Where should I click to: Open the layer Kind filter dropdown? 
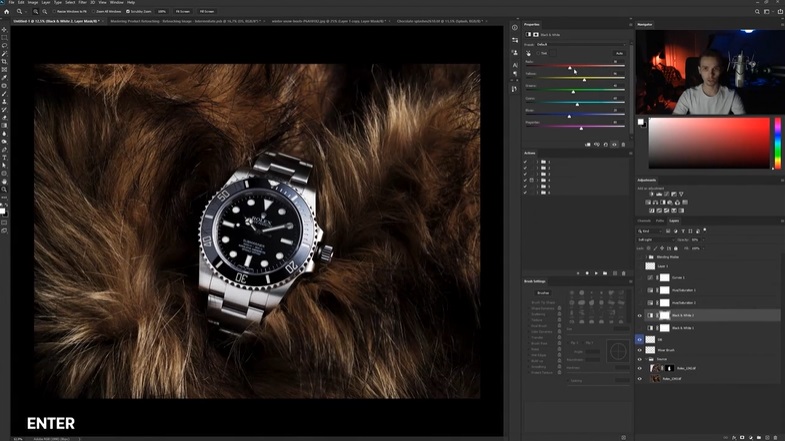pos(650,231)
